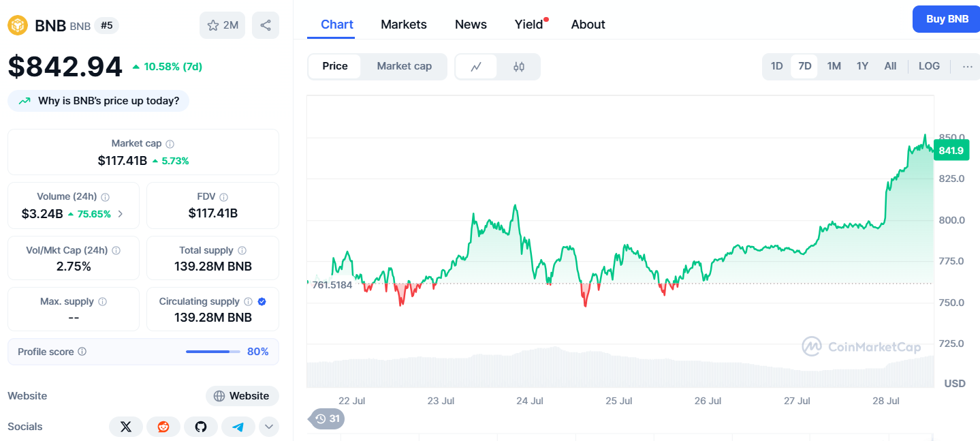Switch to candlestick chart view
The image size is (980, 441).
(x=519, y=67)
